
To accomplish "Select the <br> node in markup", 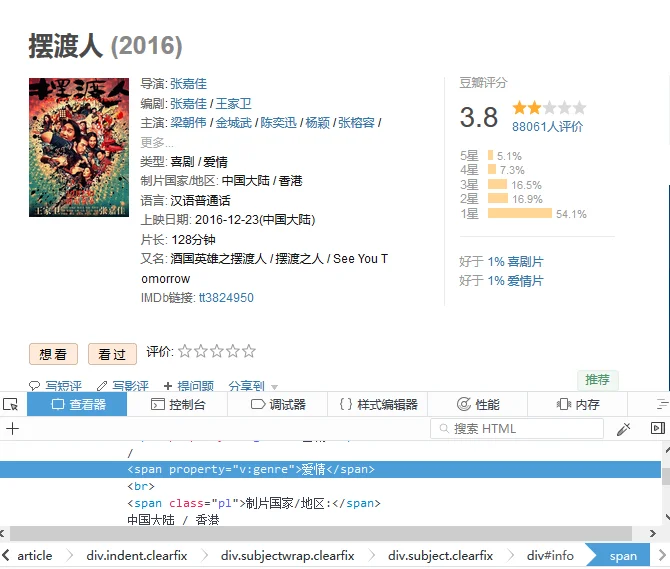I will pyautogui.click(x=141, y=486).
